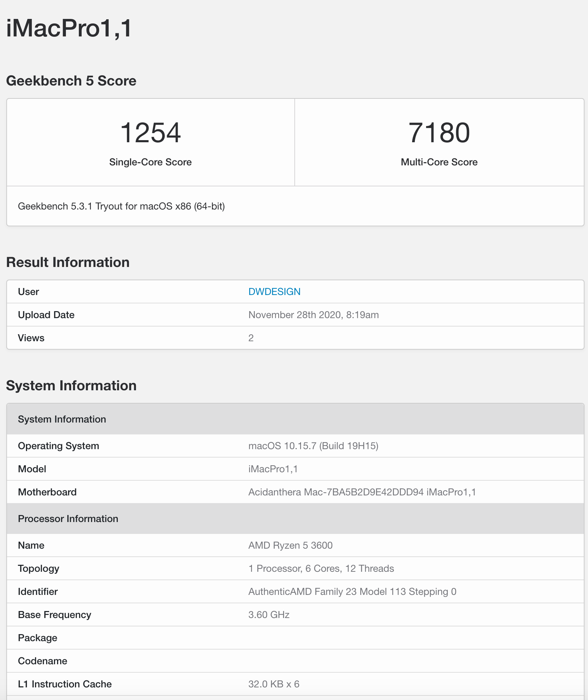Image resolution: width=588 pixels, height=700 pixels.
Task: Click the Processor Information table header
Action: point(295,519)
